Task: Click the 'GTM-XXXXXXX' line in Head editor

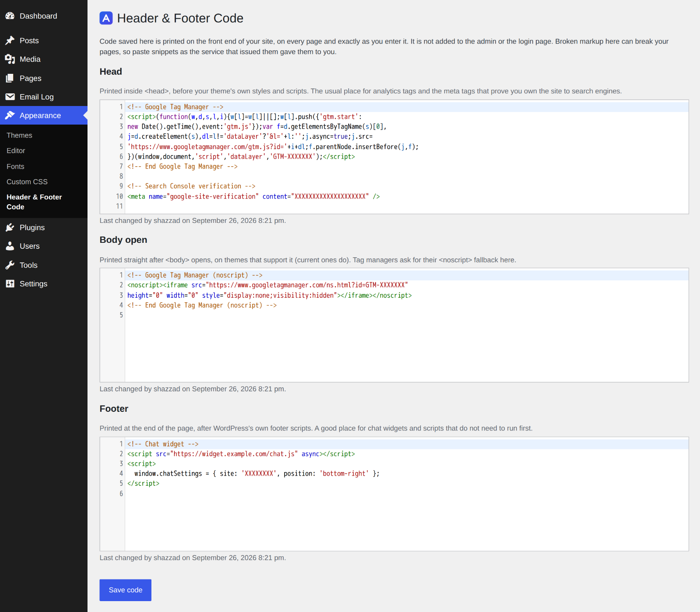Action: click(x=241, y=157)
